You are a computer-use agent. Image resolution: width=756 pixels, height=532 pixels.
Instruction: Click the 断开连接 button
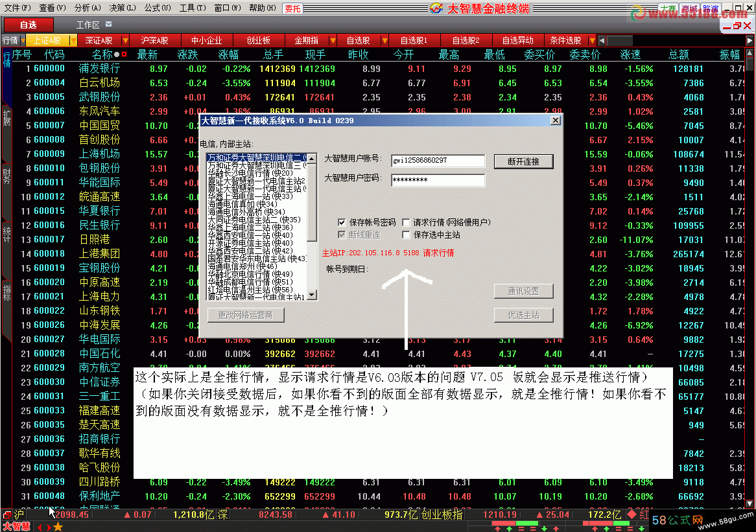[524, 161]
